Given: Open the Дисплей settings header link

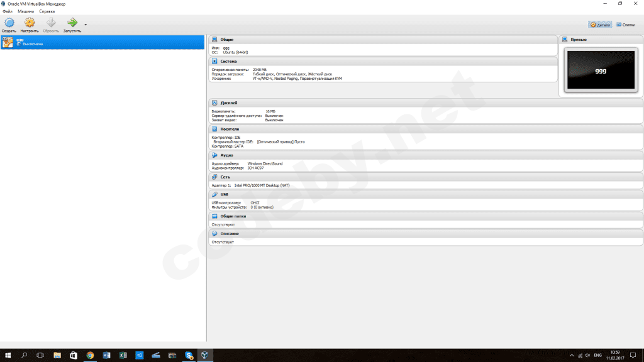Looking at the screenshot, I should pos(229,102).
